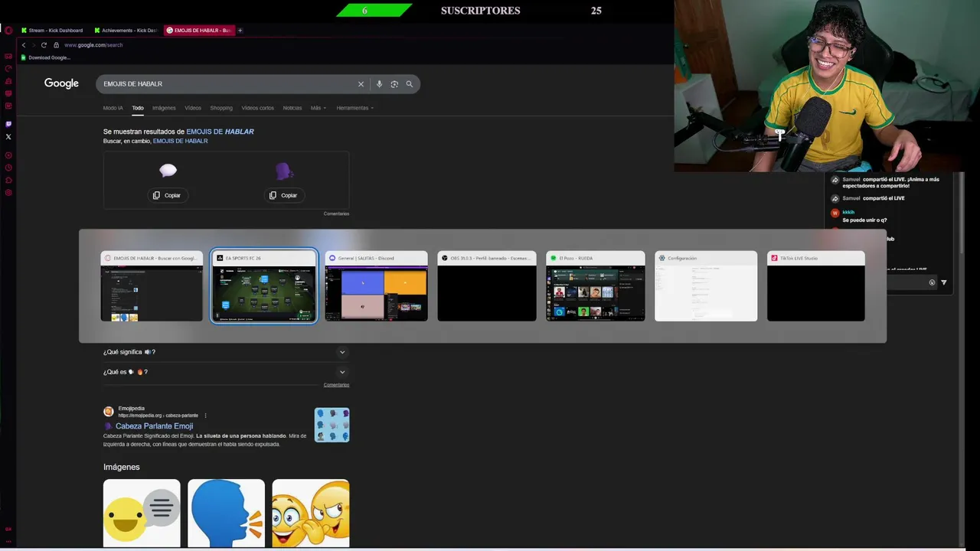Open the Achievements - Kick Dashboard tab
This screenshot has height=551, width=980.
click(126, 31)
